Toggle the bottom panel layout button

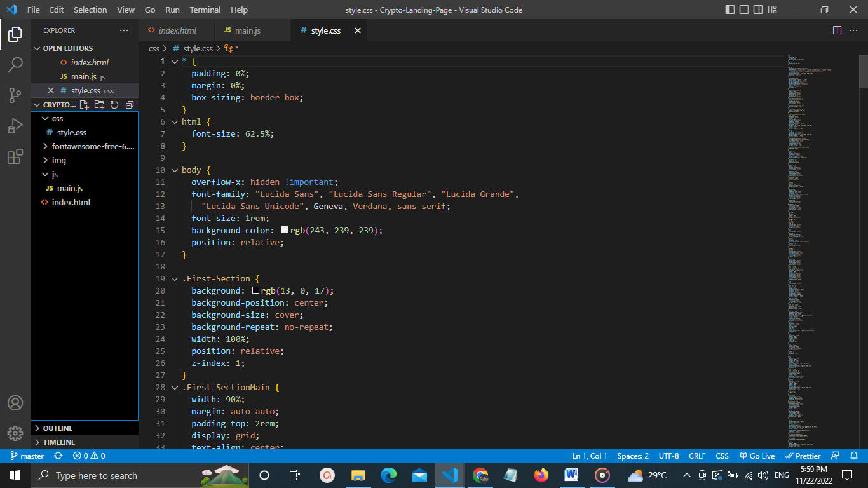743,10
